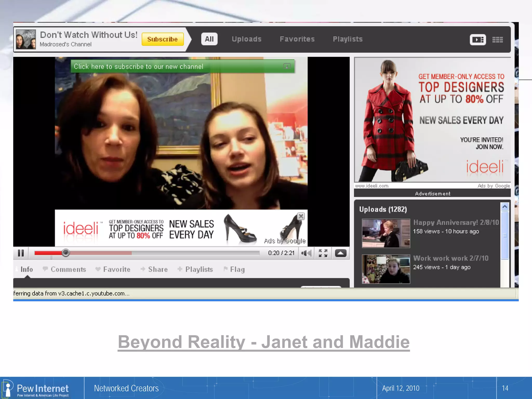Open www.ideeli.com ad link
This screenshot has width=532, height=399.
pyautogui.click(x=372, y=186)
